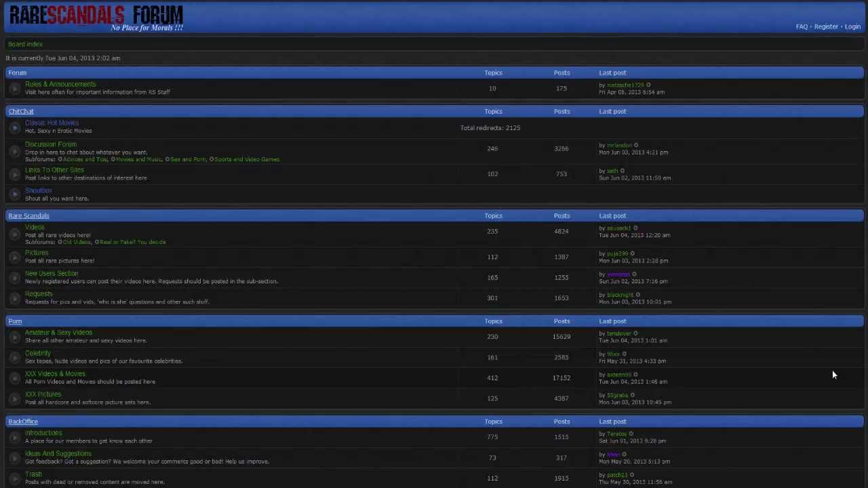868x488 pixels.
Task: Click subforum icon before Movies and Music
Action: click(x=113, y=159)
